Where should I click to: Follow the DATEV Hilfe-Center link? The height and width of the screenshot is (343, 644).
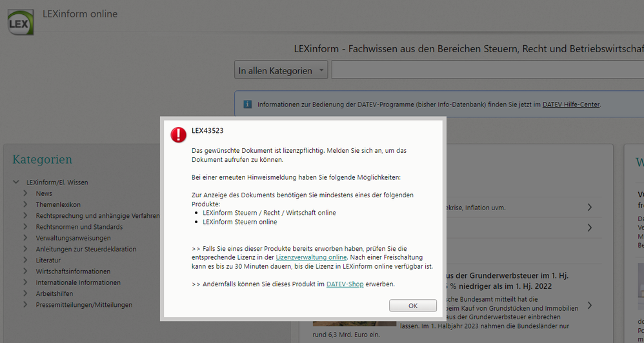(x=571, y=104)
